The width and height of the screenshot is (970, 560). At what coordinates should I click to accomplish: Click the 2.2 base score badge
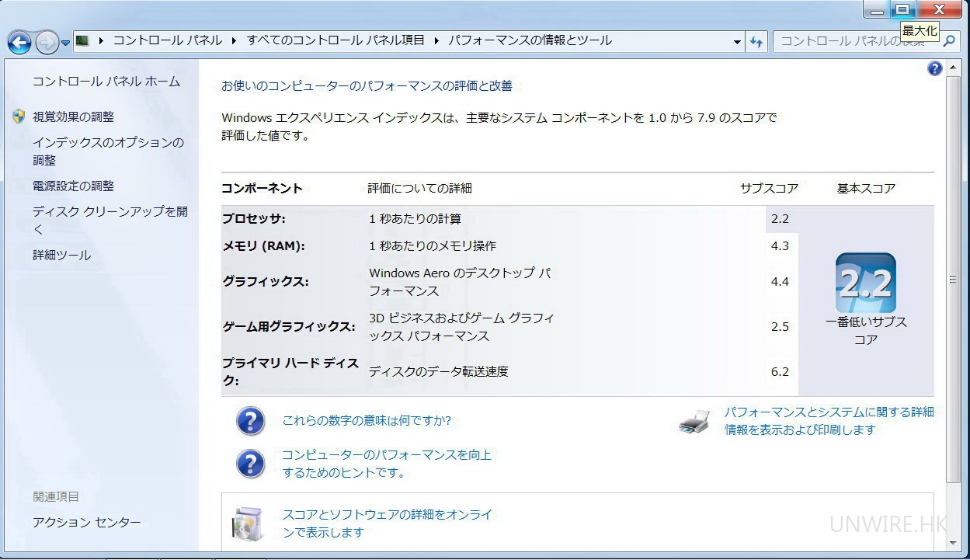point(865,283)
